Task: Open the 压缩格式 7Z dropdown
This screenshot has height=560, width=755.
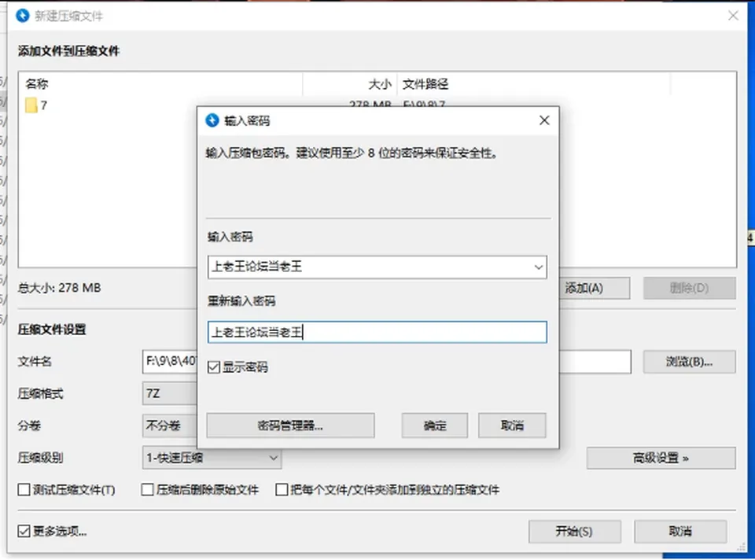Action: click(170, 394)
